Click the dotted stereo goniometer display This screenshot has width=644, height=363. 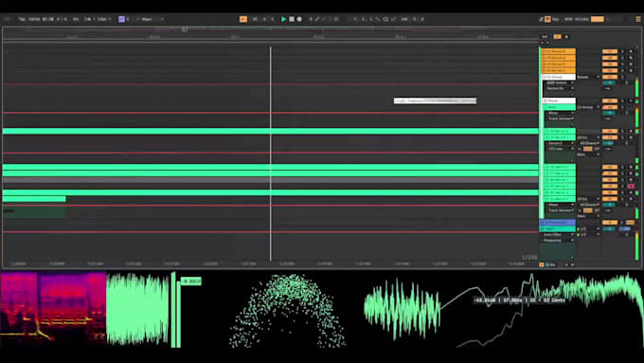click(288, 310)
